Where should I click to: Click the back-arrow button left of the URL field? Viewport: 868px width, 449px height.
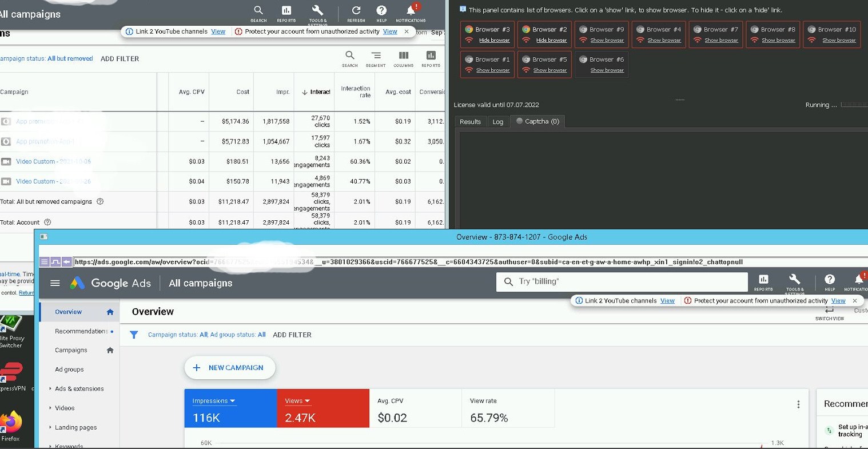click(67, 262)
